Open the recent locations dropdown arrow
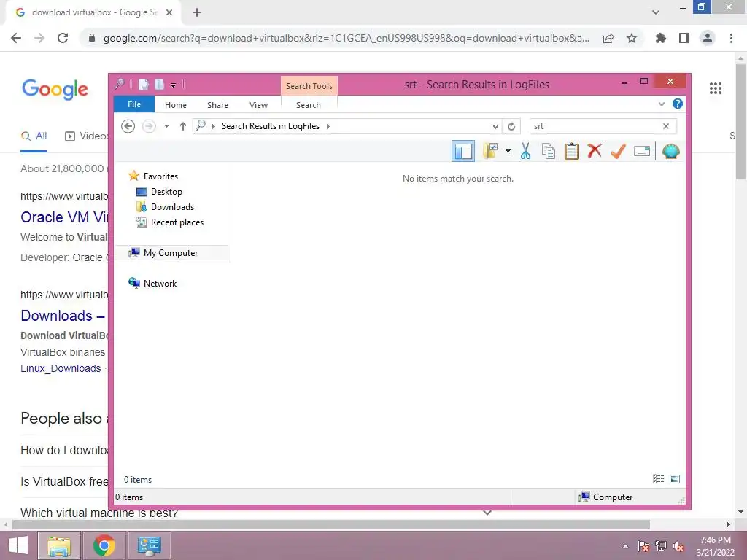The width and height of the screenshot is (747, 560). [167, 126]
